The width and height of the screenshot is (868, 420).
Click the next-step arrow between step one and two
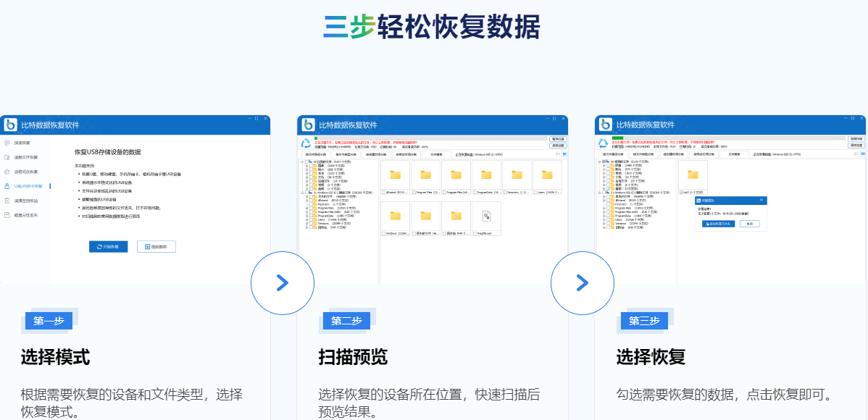point(283,283)
